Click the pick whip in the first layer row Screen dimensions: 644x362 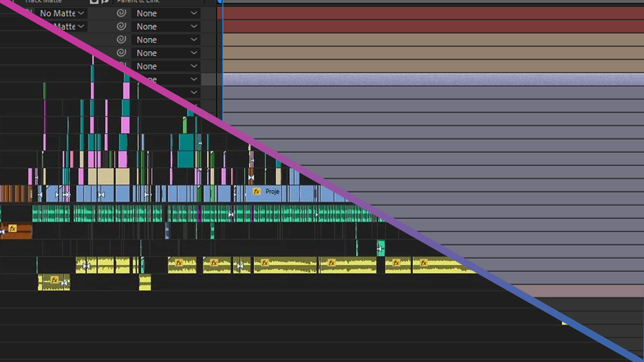pos(121,13)
